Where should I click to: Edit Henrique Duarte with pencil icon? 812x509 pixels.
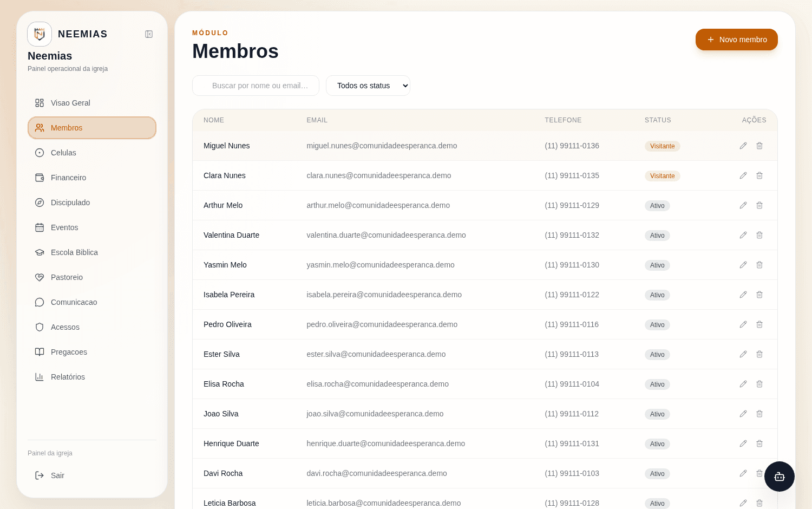pyautogui.click(x=743, y=443)
